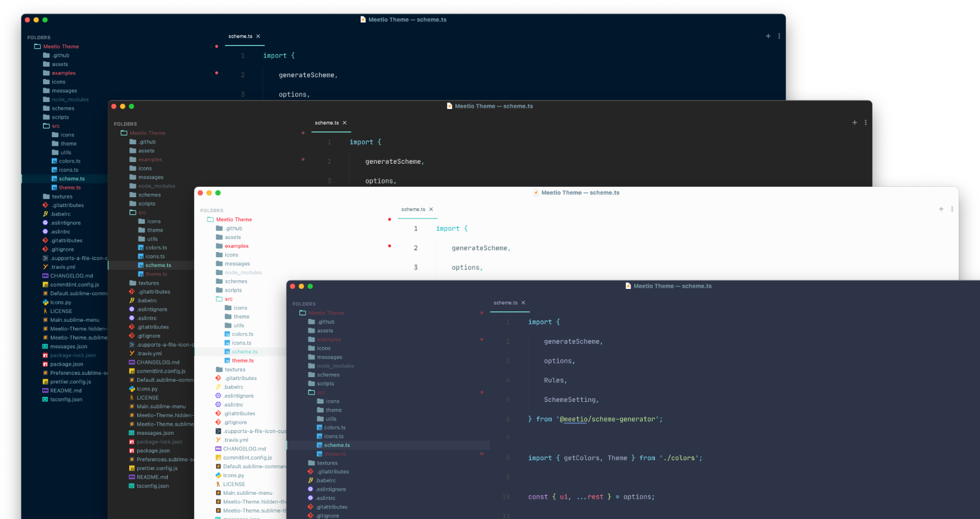Viewport: 980px width, 519px height.
Task: Open the package.json npm icon in the first dark blue window
Action: tap(46, 364)
